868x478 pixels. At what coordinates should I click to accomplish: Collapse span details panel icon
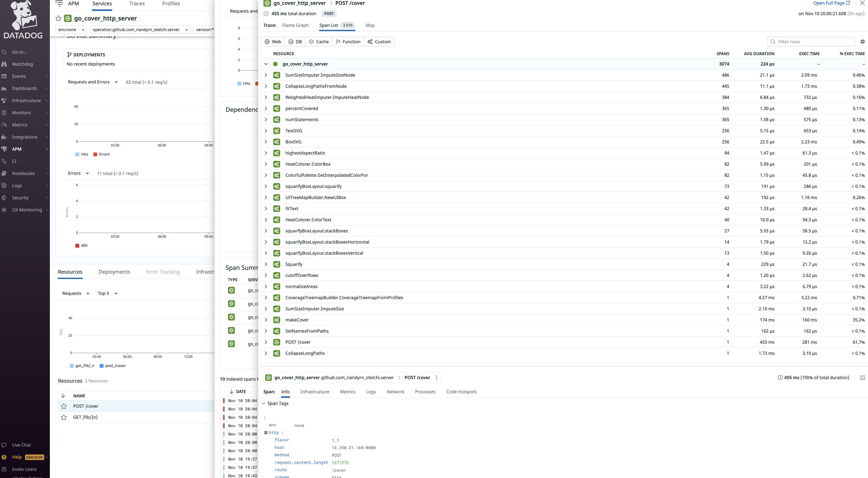click(x=862, y=378)
